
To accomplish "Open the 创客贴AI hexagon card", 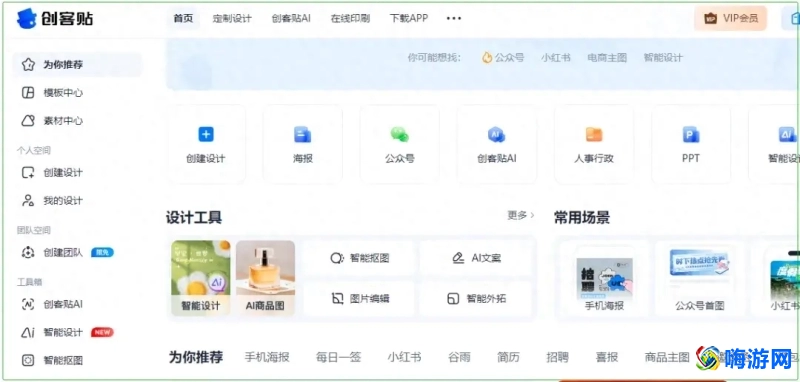I will click(x=496, y=144).
